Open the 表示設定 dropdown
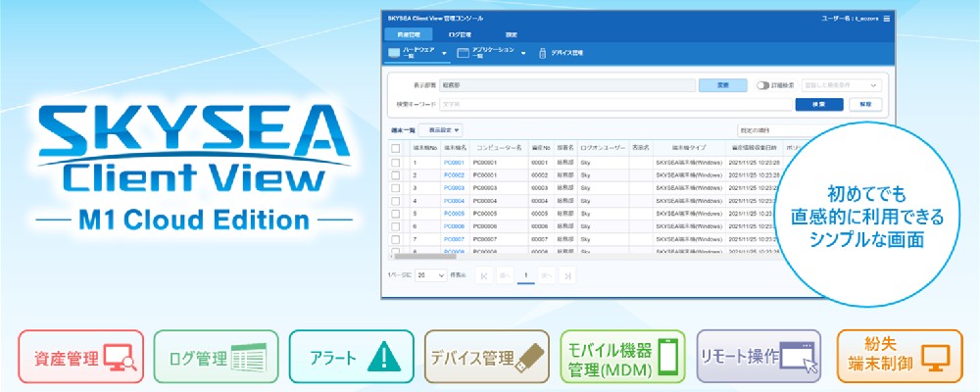980x392 pixels. click(444, 129)
